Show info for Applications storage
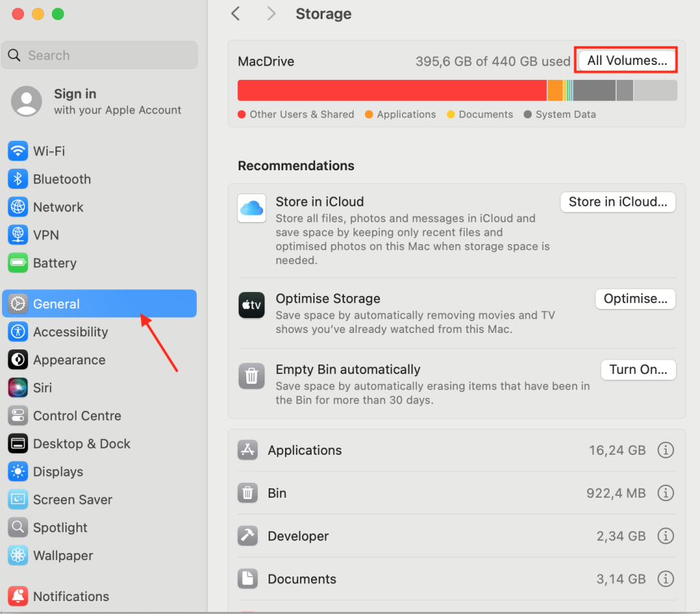 [x=666, y=450]
